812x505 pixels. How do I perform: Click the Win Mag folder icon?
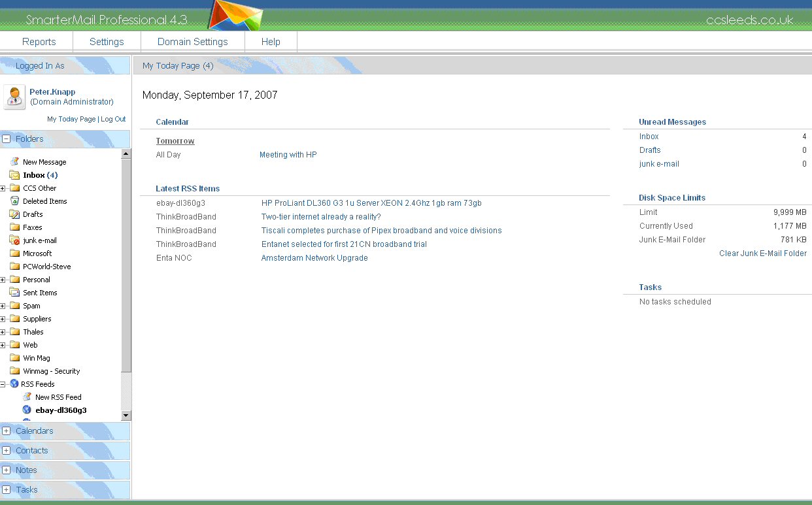[x=14, y=357]
